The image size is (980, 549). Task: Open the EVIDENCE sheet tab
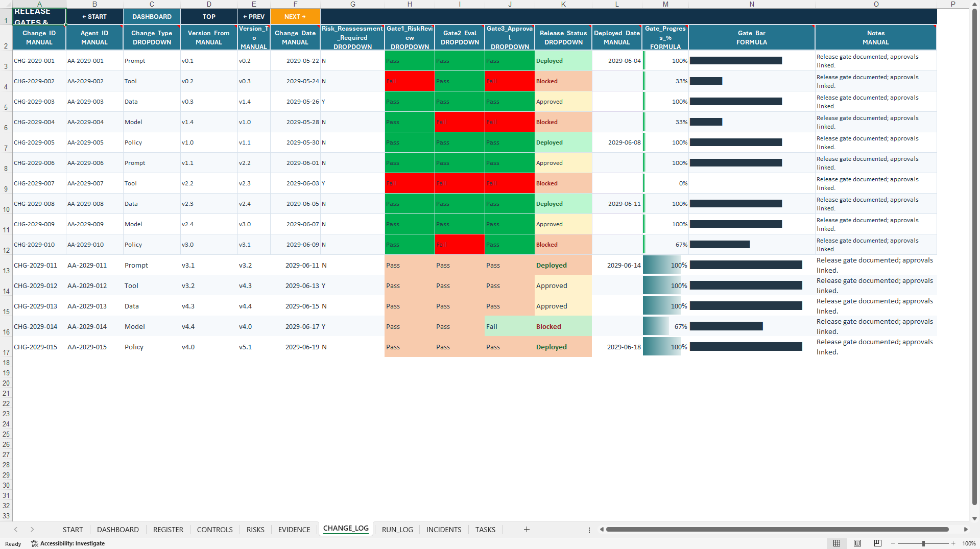(294, 530)
